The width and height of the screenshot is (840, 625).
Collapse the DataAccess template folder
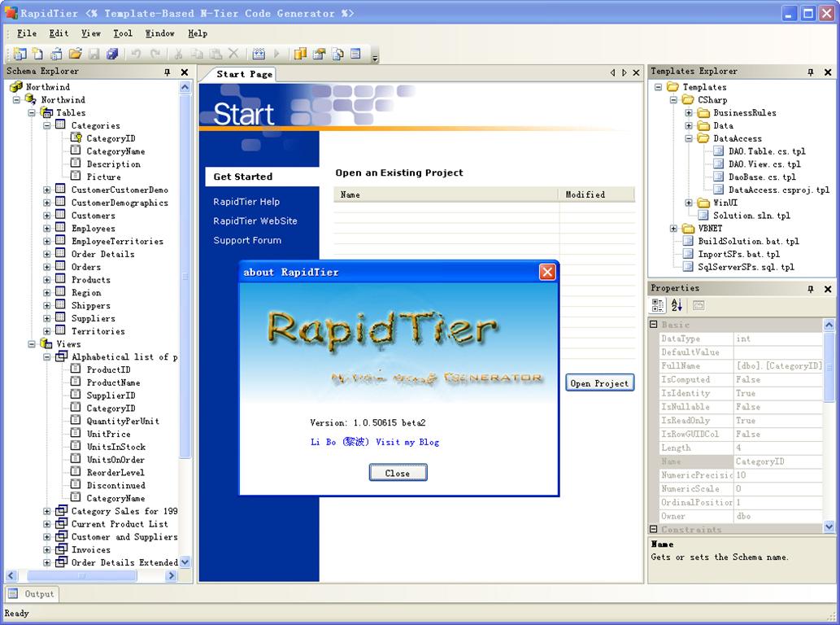pos(689,138)
